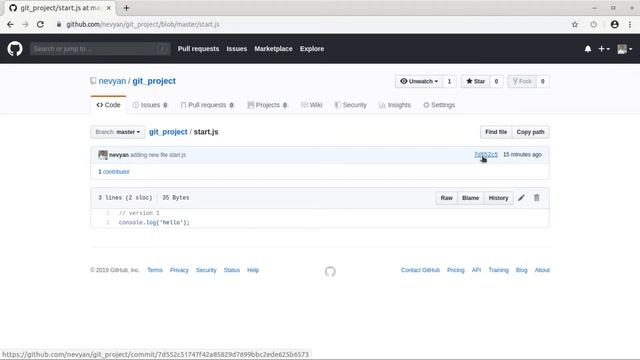Open Pull requests in top navigation
Image resolution: width=640 pixels, height=360 pixels.
198,49
